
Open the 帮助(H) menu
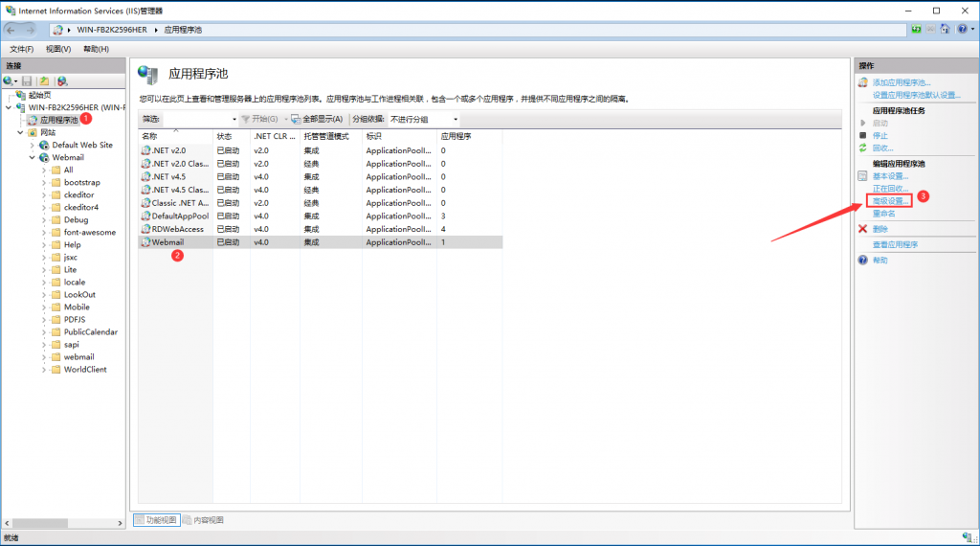(97, 49)
